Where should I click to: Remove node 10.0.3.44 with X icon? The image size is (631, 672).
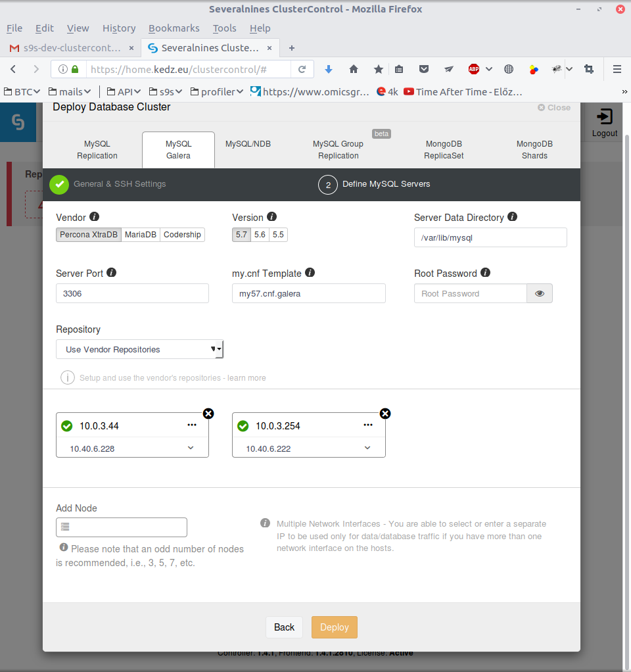pos(208,414)
